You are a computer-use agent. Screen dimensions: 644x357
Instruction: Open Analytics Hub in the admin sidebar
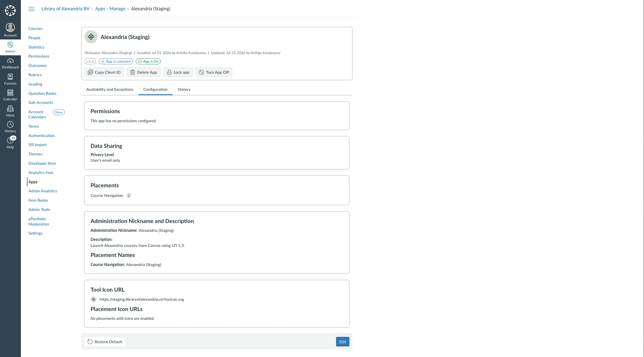pyautogui.click(x=41, y=173)
